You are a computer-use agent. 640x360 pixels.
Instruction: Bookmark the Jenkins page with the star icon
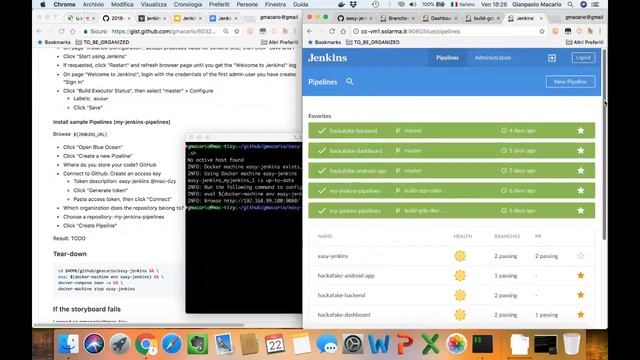click(x=542, y=31)
